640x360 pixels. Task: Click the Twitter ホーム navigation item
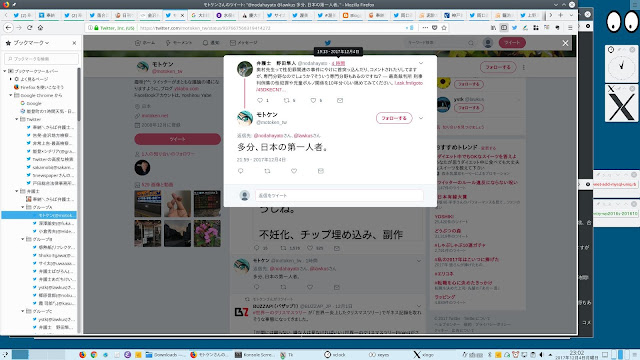tap(145, 42)
